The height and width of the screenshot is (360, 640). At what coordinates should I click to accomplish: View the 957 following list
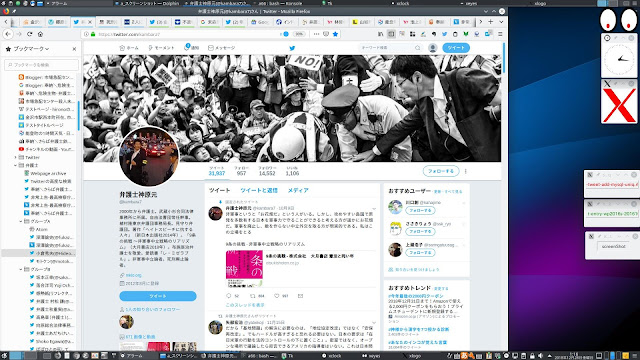[x=241, y=171]
